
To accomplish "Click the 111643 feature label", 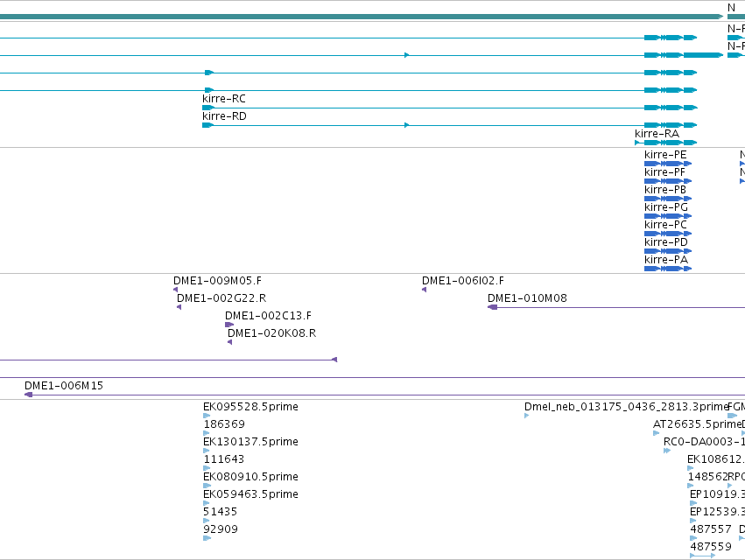I will pos(223,459).
